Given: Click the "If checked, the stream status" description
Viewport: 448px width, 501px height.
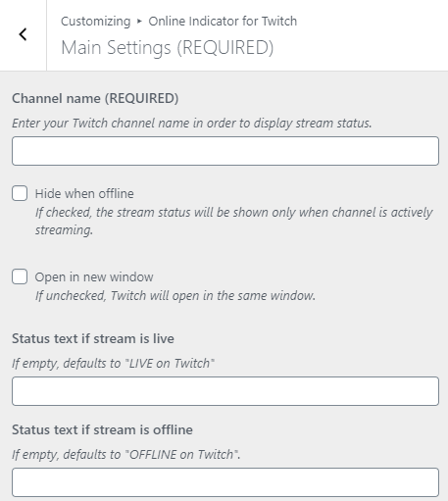Looking at the screenshot, I should click(x=234, y=222).
